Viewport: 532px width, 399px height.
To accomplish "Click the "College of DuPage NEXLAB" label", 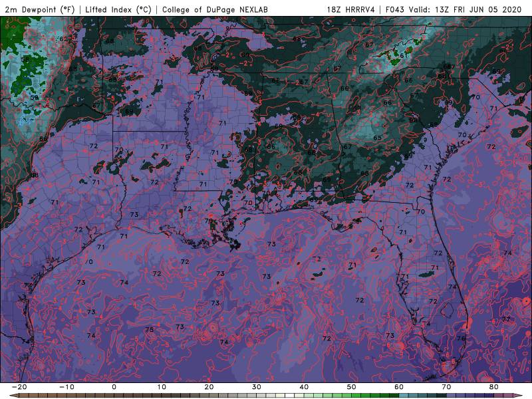I will coord(215,9).
